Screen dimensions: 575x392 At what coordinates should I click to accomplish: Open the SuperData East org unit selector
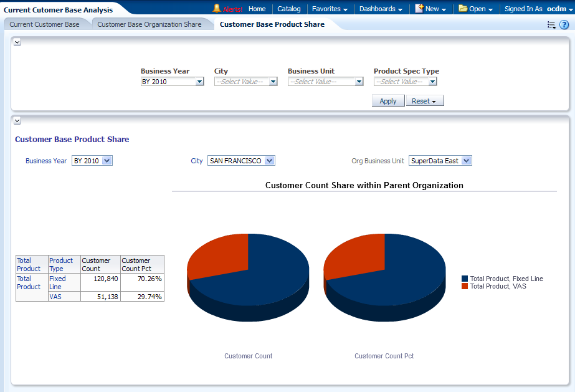[x=466, y=161]
